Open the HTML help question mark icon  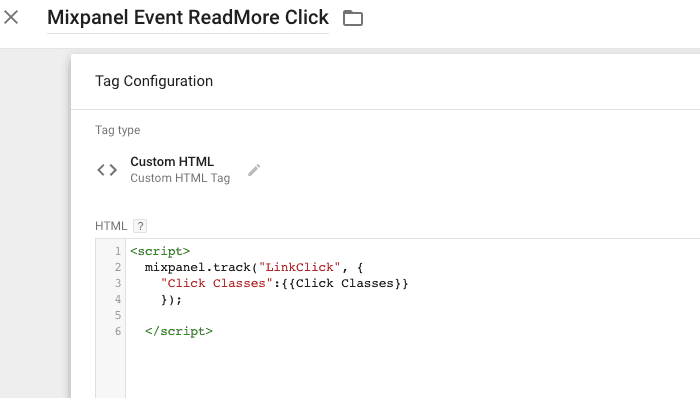[x=140, y=226]
